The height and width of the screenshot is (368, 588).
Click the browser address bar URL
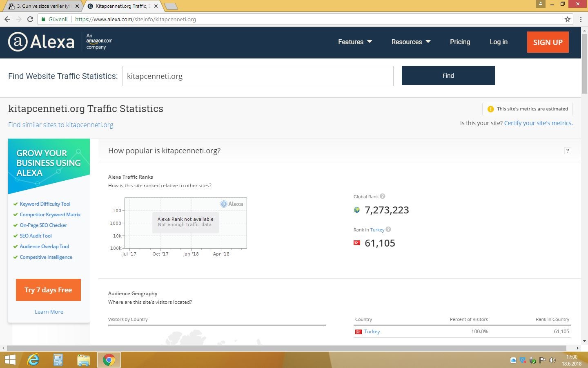136,19
